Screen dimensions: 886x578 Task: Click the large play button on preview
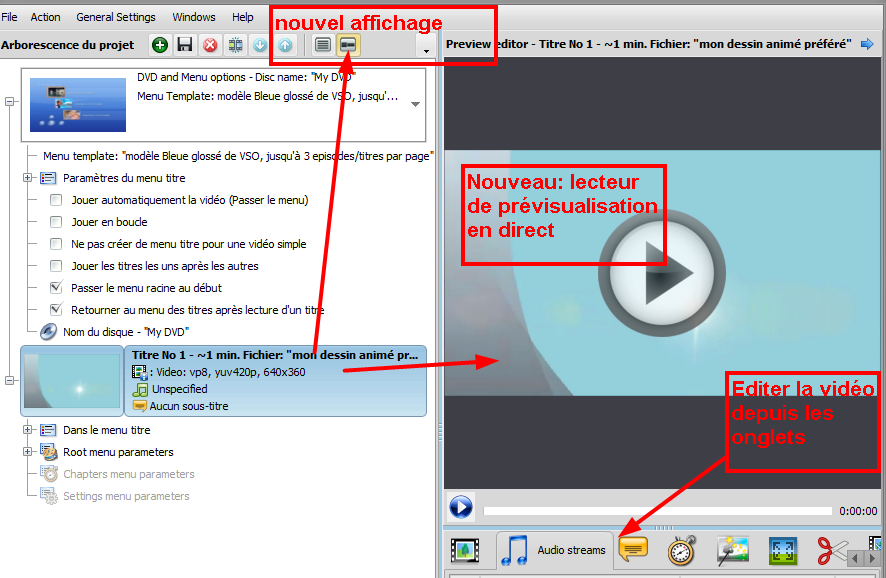click(x=662, y=273)
